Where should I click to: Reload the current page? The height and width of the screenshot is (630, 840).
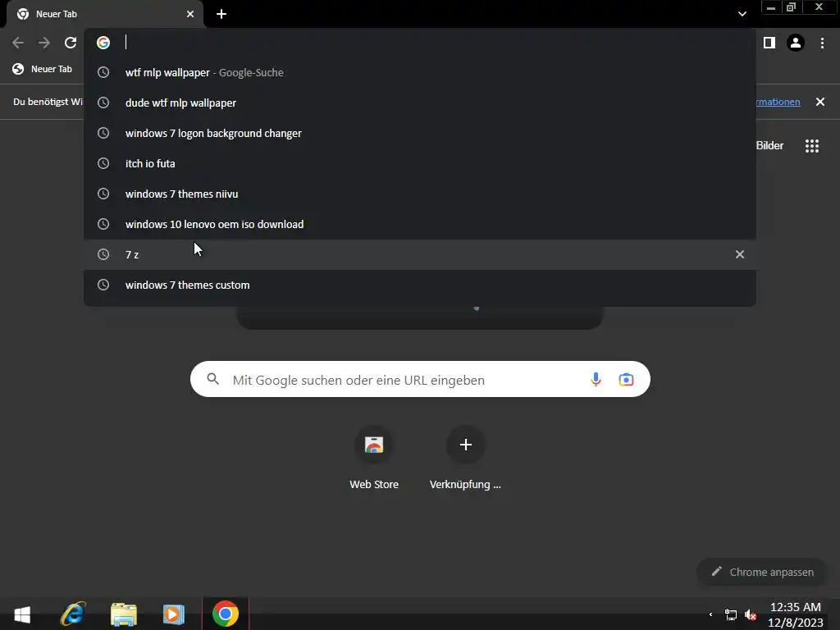[71, 43]
